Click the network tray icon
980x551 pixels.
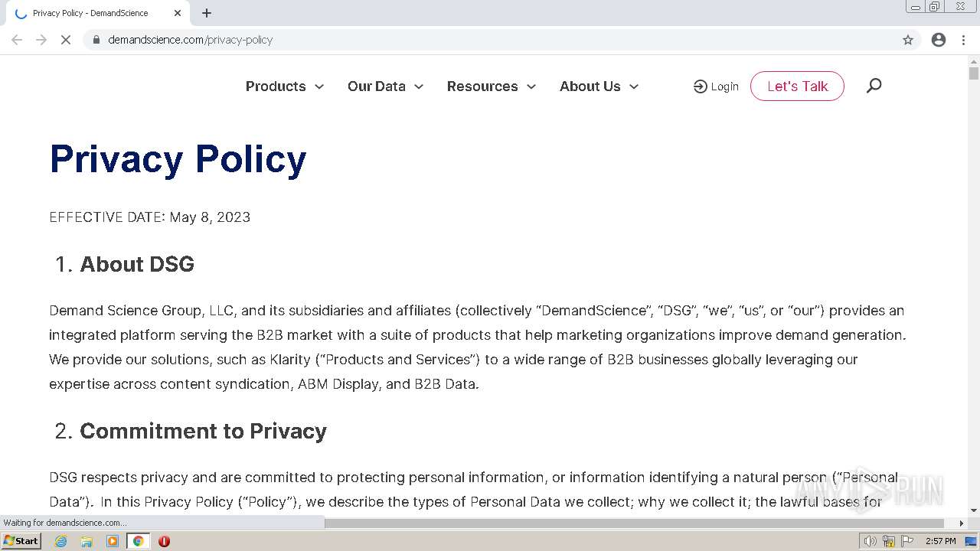[889, 541]
